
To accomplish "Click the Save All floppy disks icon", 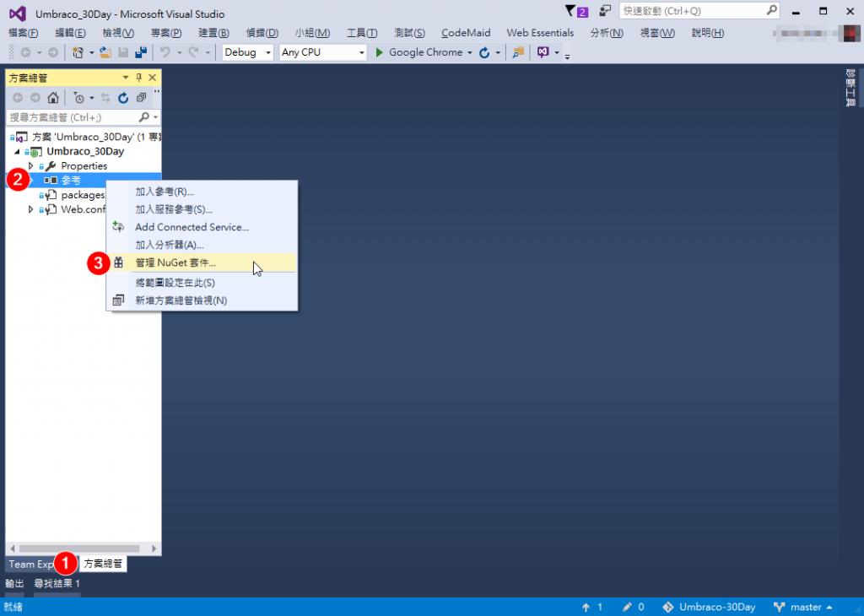I will click(141, 52).
